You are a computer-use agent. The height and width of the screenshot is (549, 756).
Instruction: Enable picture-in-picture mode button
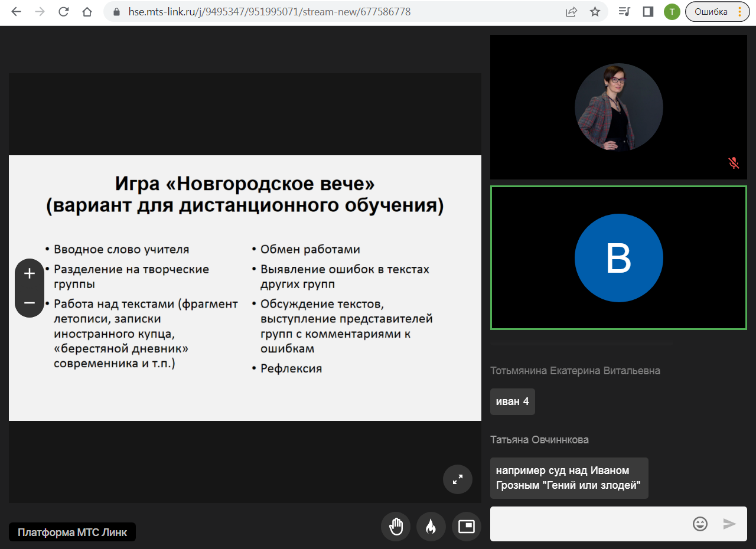467,526
